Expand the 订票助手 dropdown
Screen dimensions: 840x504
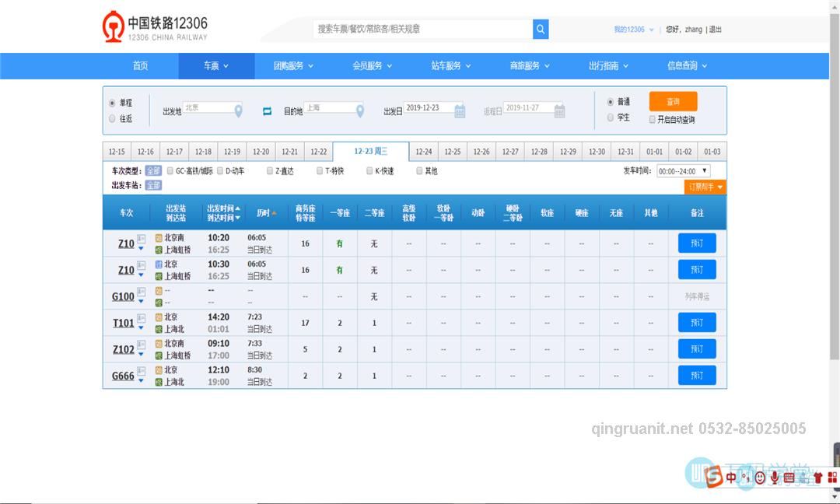click(703, 187)
